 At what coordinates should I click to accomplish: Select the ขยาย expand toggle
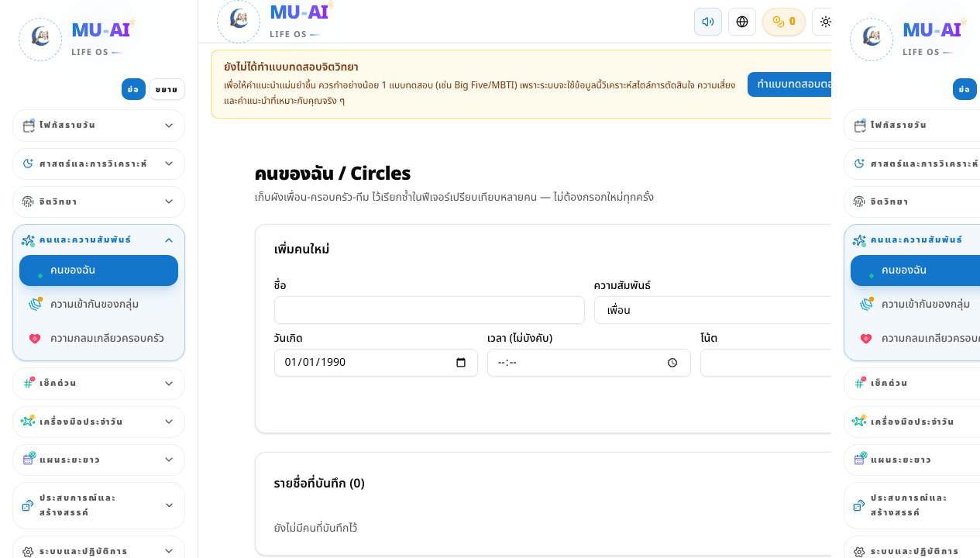(x=167, y=89)
